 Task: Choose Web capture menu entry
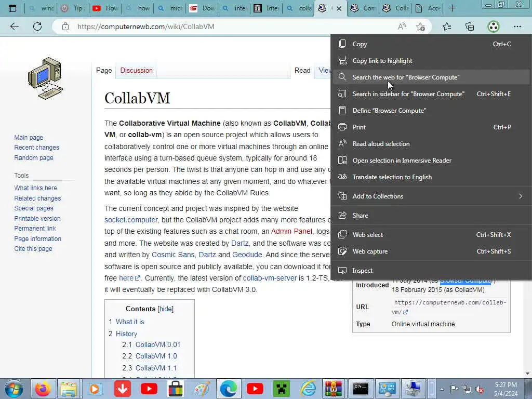coord(431,251)
